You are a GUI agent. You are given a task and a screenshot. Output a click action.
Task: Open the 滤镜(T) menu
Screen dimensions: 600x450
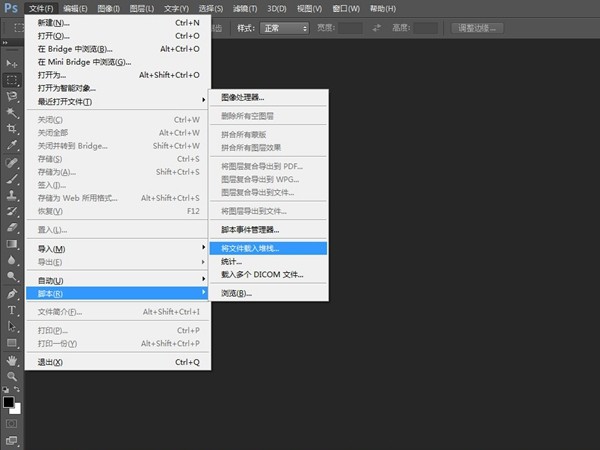pos(245,8)
